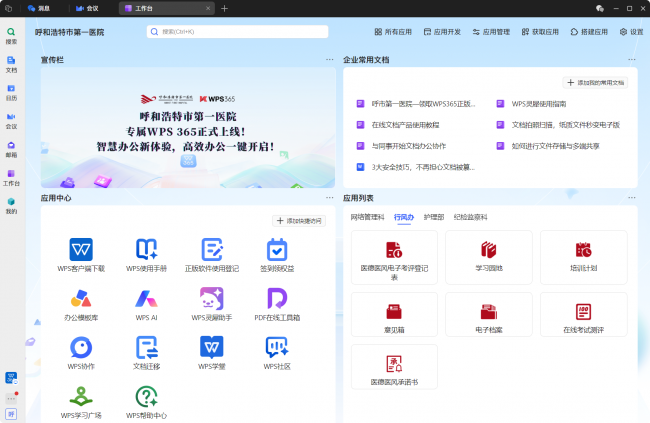650x423 pixels.
Task: Open WPS AI app icon
Action: (146, 298)
